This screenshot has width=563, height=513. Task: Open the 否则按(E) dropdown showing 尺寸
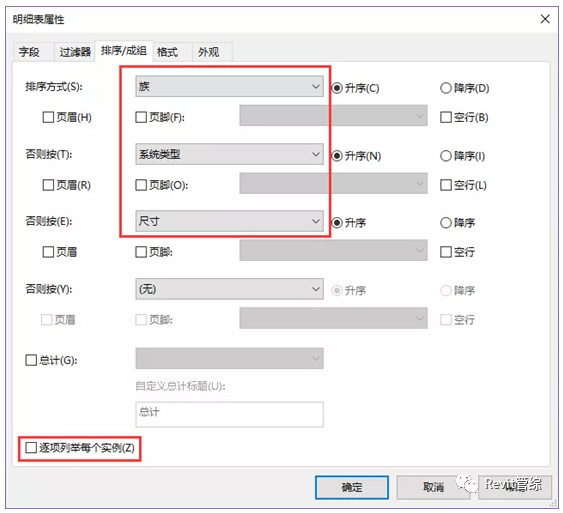tap(229, 221)
